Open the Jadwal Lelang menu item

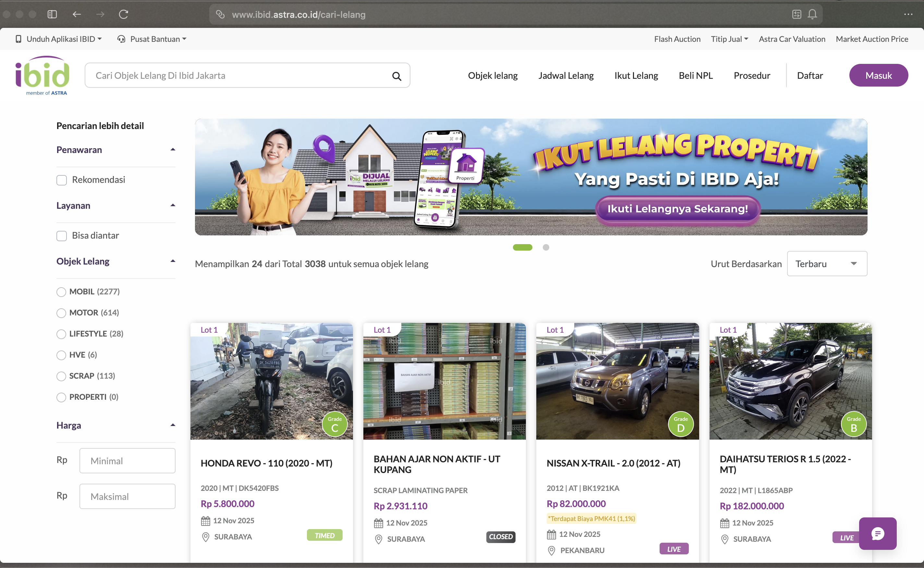566,76
